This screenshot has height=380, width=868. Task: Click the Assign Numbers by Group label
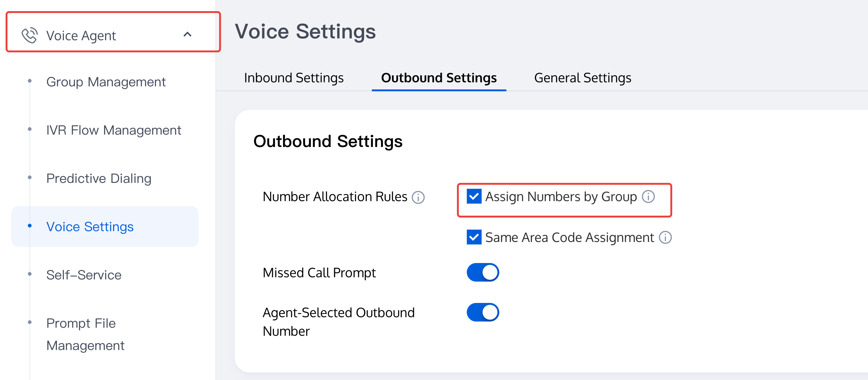tap(561, 197)
